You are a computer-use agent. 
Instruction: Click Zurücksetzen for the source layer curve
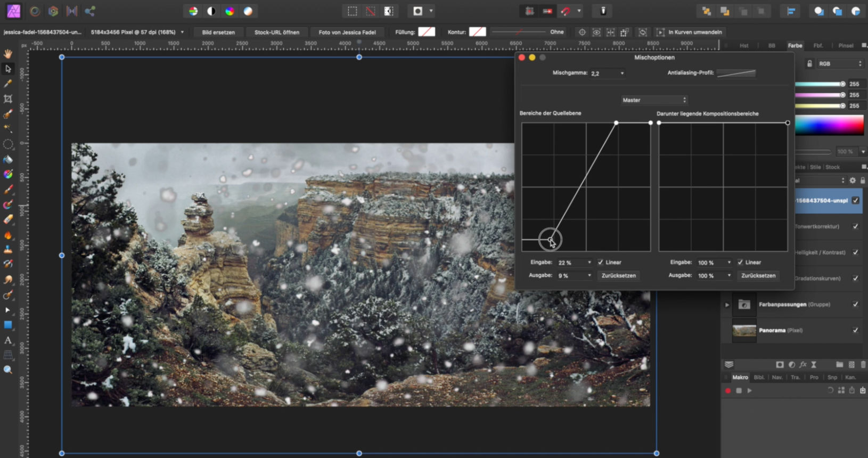(618, 276)
